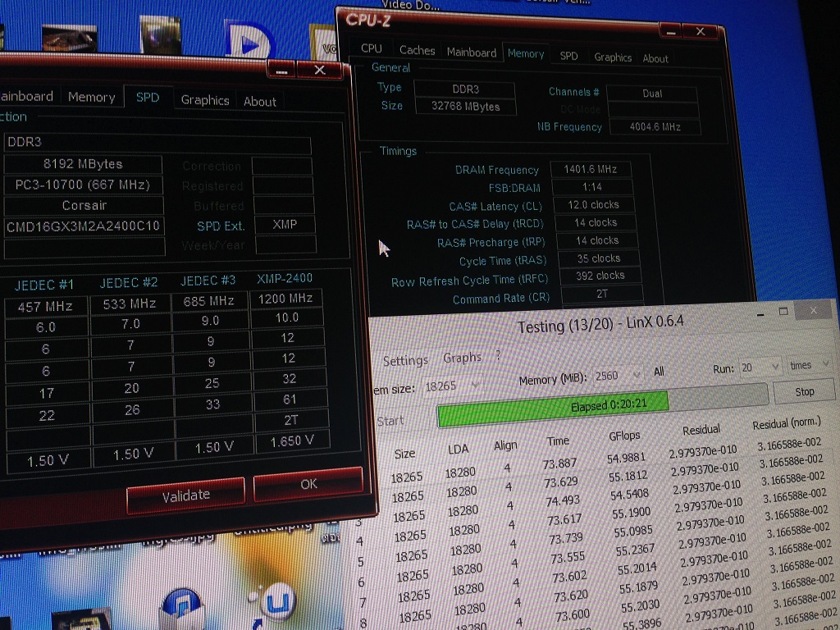The width and height of the screenshot is (840, 630).
Task: Open the Caches tab in right CPU-Z window
Action: coord(417,50)
